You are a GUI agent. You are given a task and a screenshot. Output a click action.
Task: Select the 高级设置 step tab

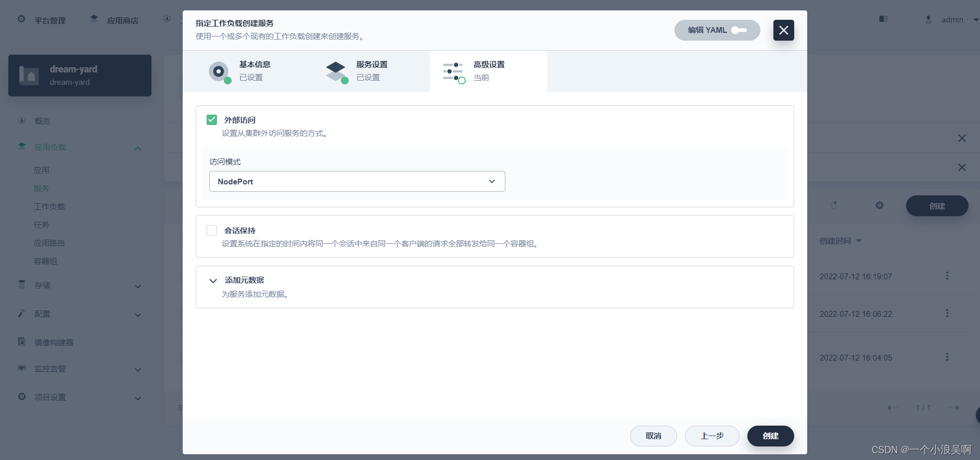pyautogui.click(x=488, y=71)
